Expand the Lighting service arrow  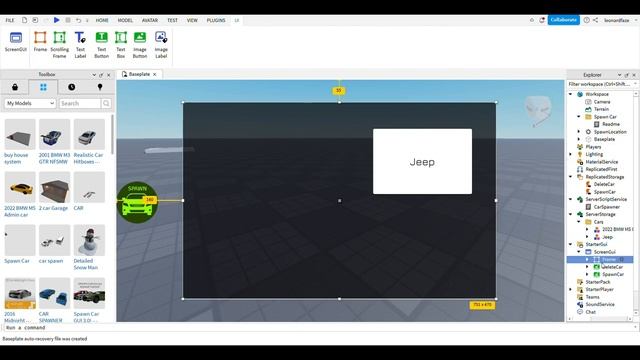[x=571, y=154]
